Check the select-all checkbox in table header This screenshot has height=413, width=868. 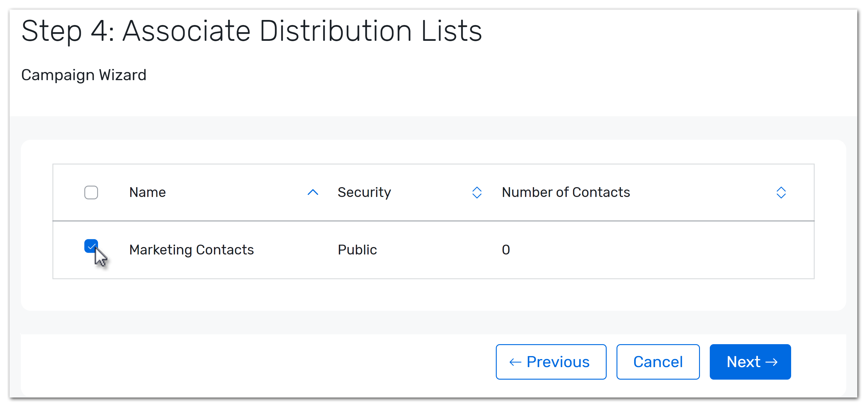[x=91, y=192]
